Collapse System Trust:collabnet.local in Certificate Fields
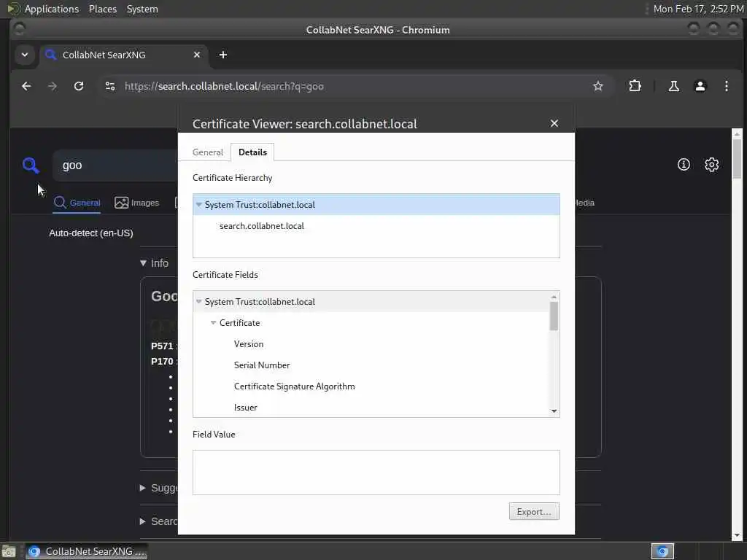The height and width of the screenshot is (560, 747). tap(198, 302)
